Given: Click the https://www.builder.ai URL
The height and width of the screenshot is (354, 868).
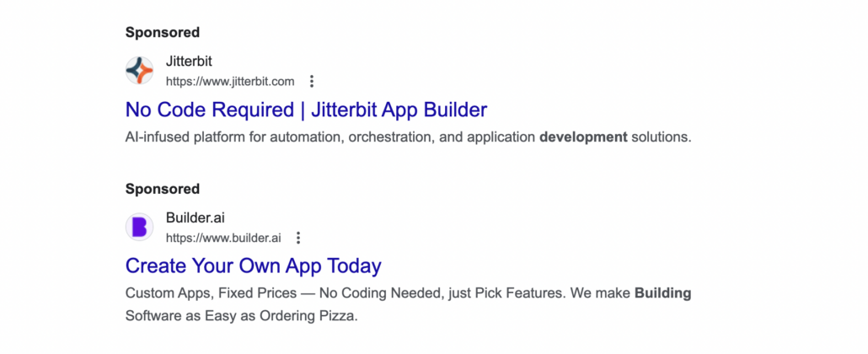Looking at the screenshot, I should coord(223,238).
